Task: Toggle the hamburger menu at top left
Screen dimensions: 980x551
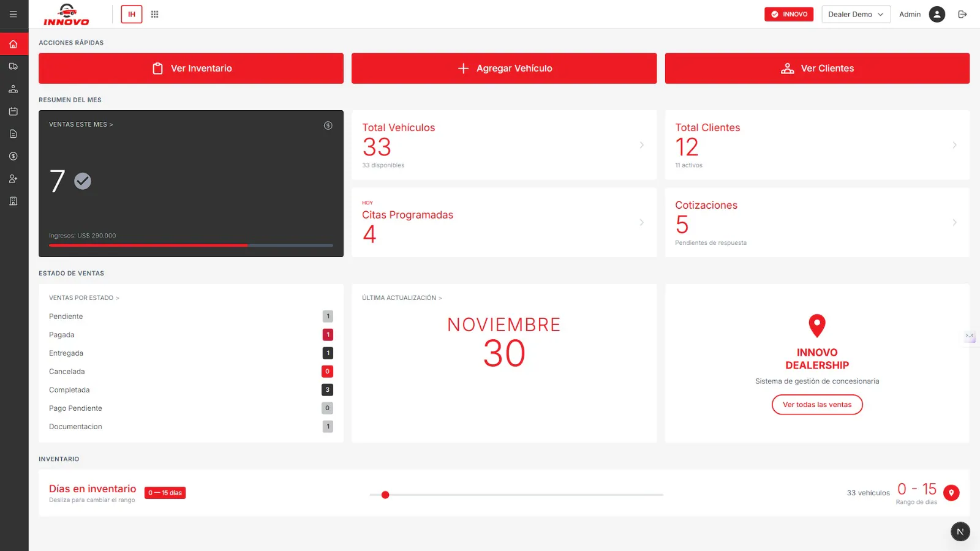Action: (13, 14)
